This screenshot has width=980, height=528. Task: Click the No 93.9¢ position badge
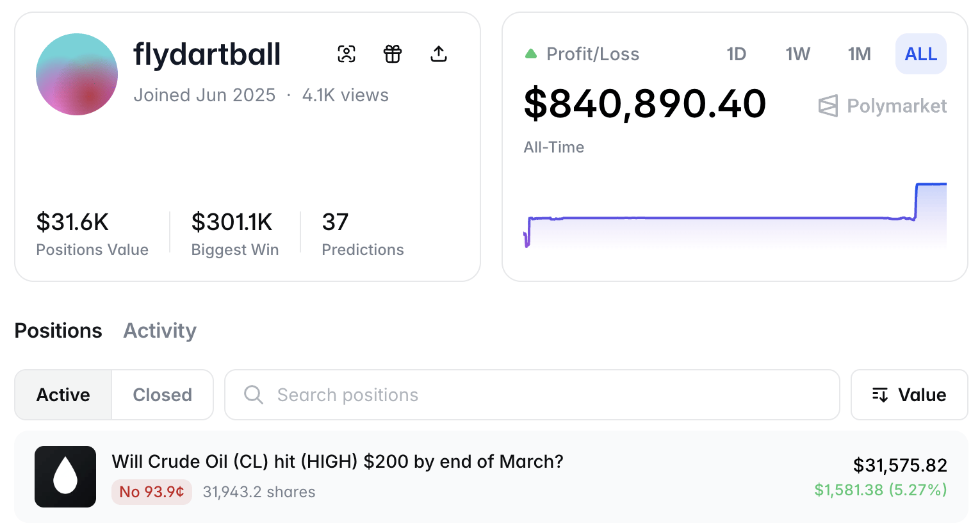coord(152,492)
